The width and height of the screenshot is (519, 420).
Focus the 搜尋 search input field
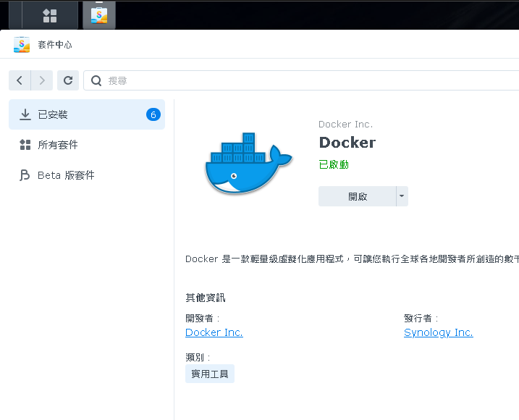point(304,80)
